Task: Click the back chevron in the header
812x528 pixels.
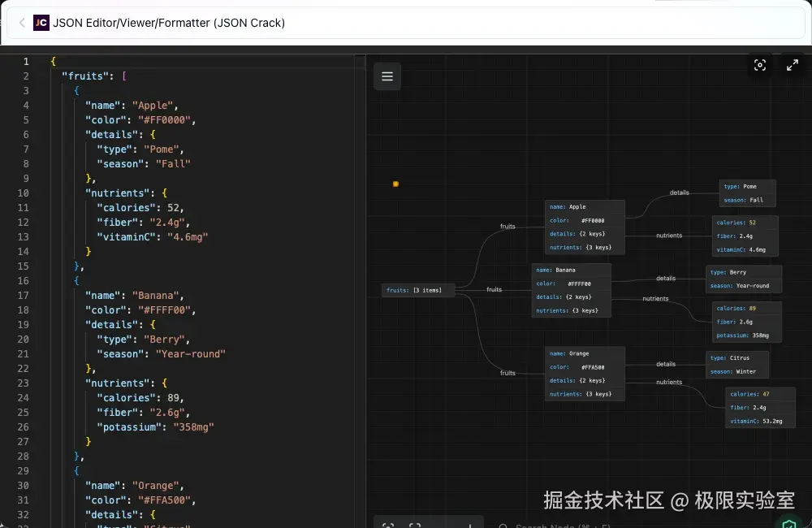Action: coord(22,23)
